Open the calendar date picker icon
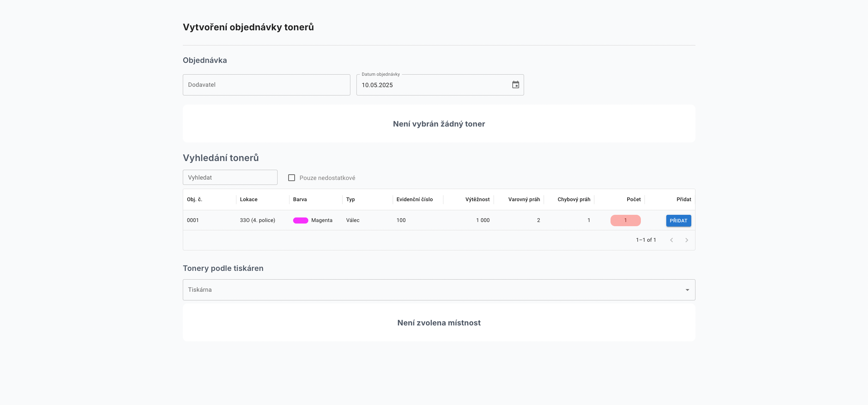Image resolution: width=868 pixels, height=405 pixels. [515, 85]
